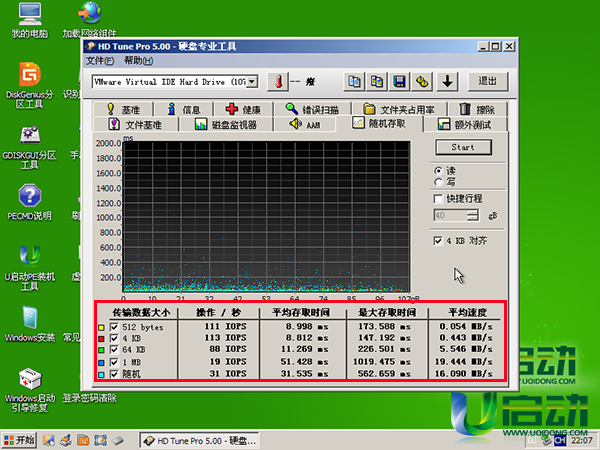The width and height of the screenshot is (600, 450).
Task: Click the orange folder quick launch icon
Action: [x=83, y=440]
